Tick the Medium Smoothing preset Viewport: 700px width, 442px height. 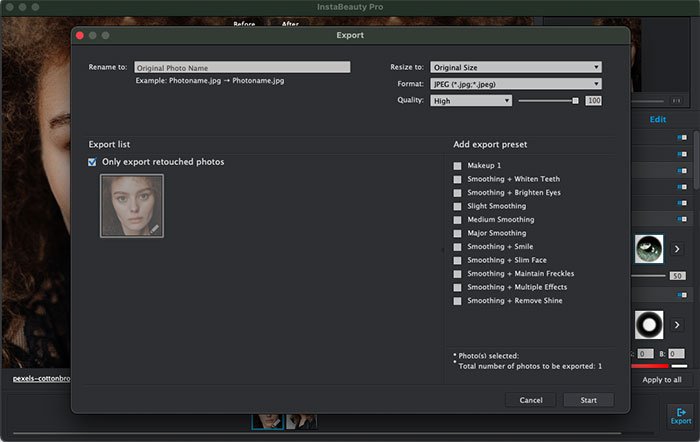click(457, 220)
